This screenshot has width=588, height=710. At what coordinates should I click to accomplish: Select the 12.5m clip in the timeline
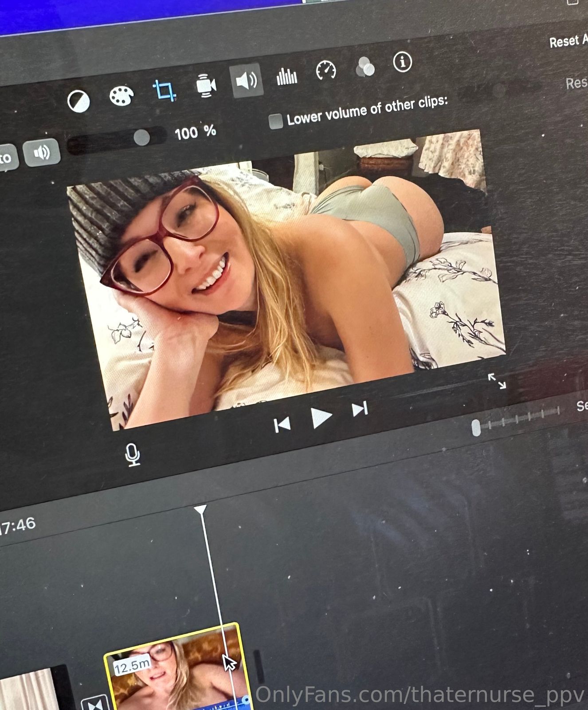coord(173,670)
